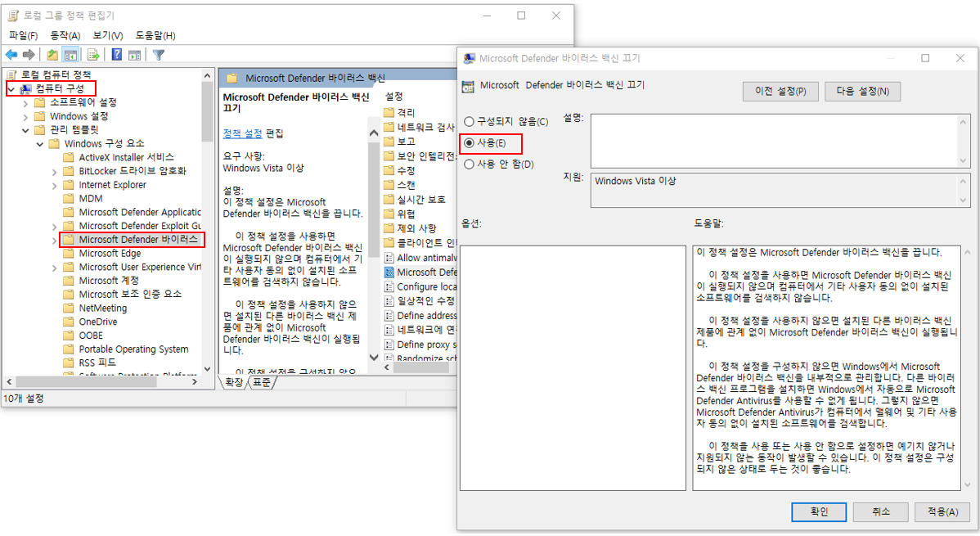The width and height of the screenshot is (980, 536).
Task: Click the 격리 folder icon in settings list
Action: [x=389, y=113]
